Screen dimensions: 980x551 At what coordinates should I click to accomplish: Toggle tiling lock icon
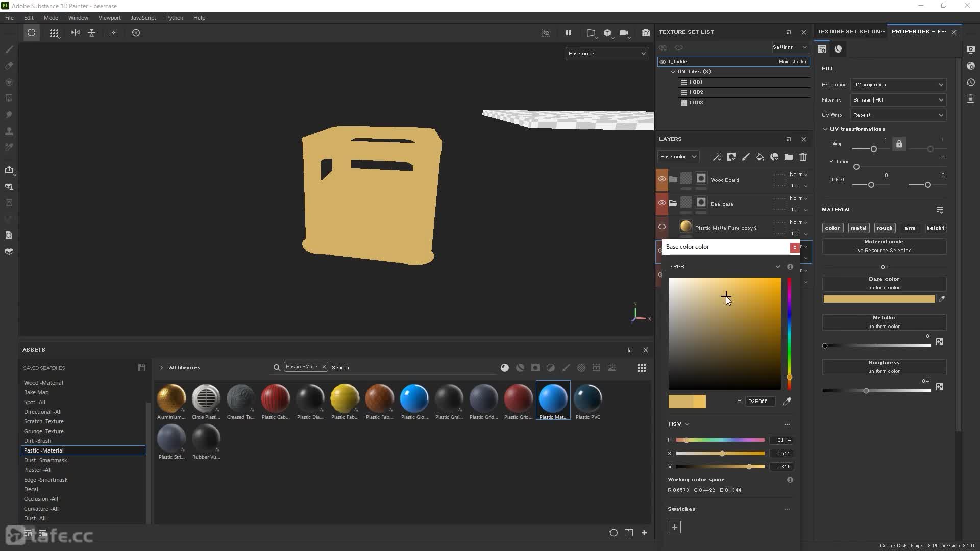coord(899,144)
